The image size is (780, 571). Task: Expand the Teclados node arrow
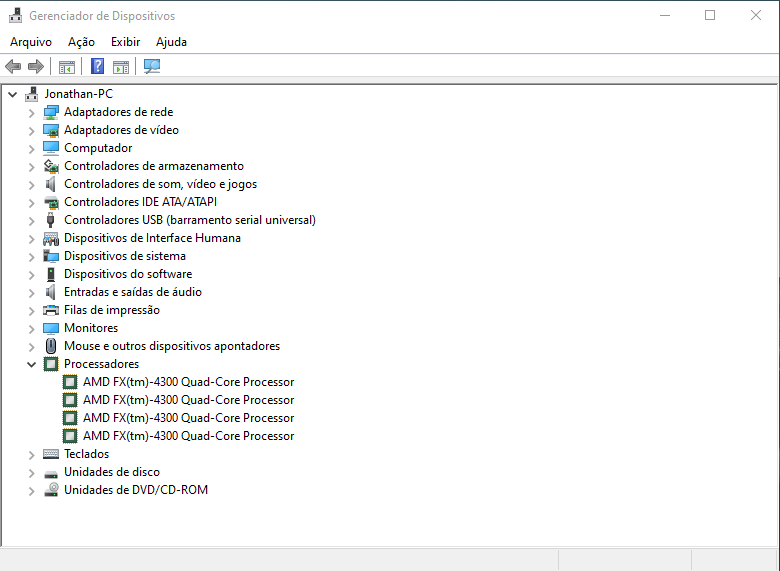click(x=32, y=455)
